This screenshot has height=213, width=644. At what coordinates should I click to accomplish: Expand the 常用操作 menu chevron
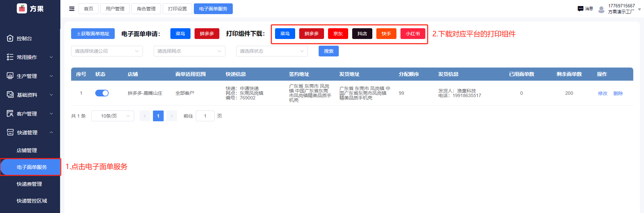(51, 57)
